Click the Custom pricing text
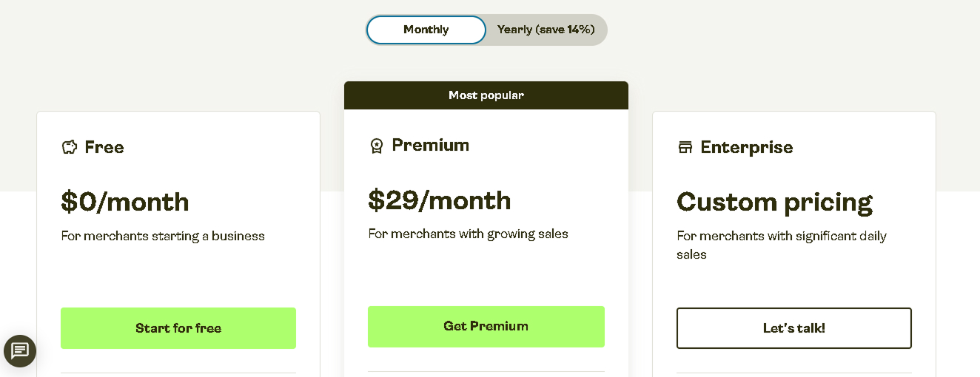 pyautogui.click(x=775, y=203)
